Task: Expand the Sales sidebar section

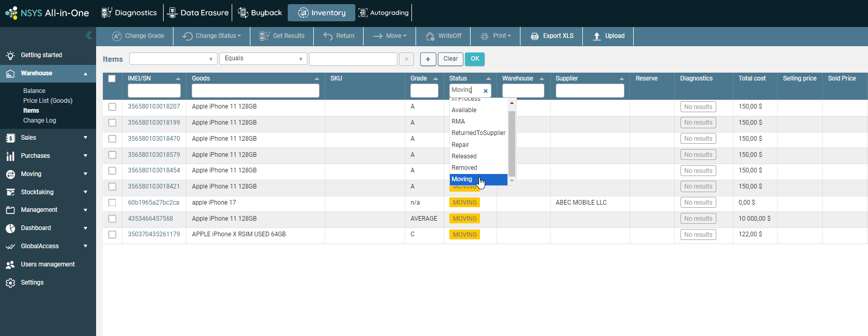Action: click(x=85, y=138)
